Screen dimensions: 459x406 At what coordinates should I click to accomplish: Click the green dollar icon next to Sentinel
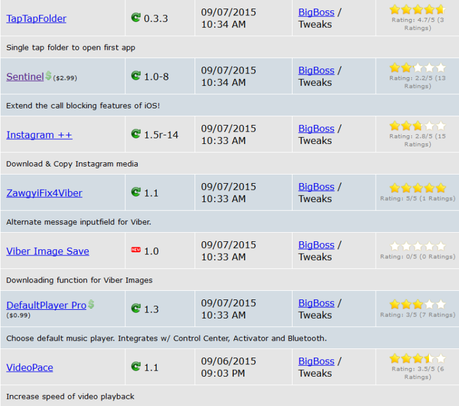48,76
